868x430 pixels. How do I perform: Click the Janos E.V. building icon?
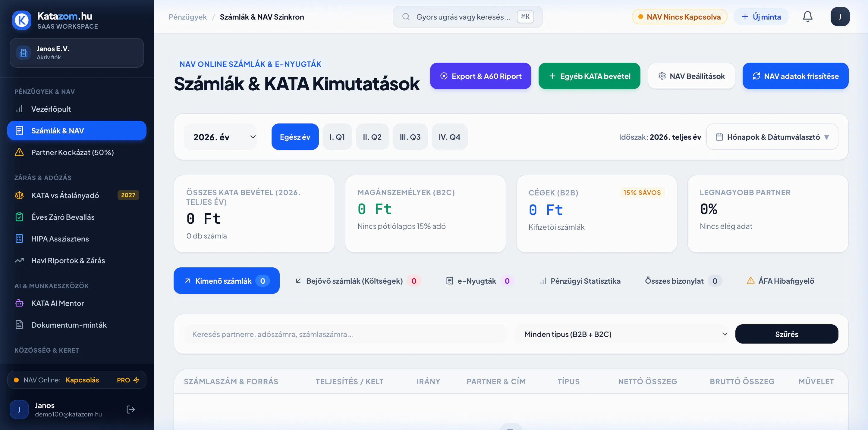pyautogui.click(x=23, y=53)
